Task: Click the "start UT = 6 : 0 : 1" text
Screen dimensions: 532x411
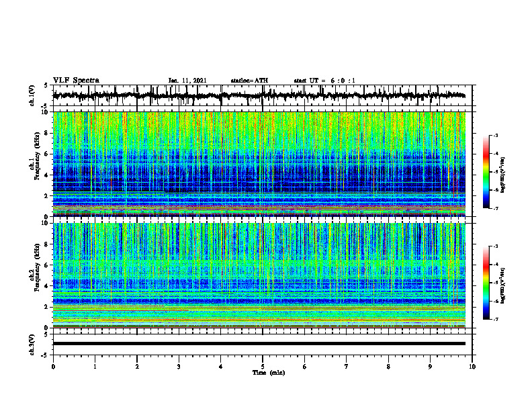Action: pyautogui.click(x=324, y=81)
